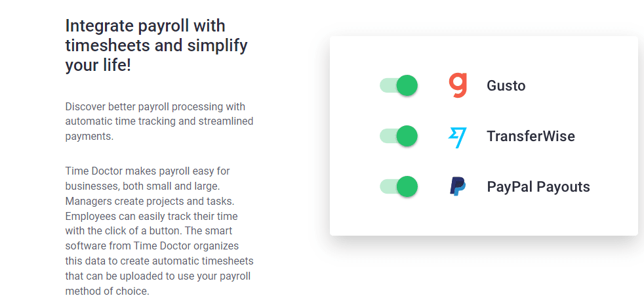Select the TransferWise label text
This screenshot has height=300, width=644.
[531, 136]
